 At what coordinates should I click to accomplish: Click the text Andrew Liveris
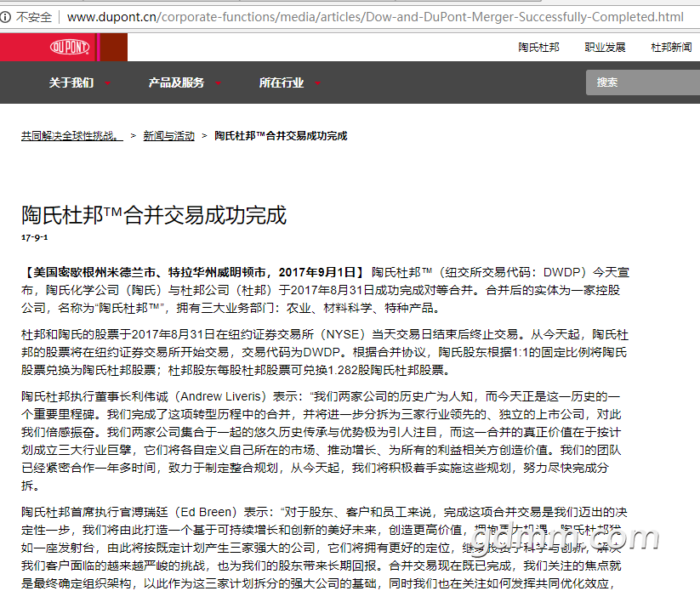coord(220,396)
